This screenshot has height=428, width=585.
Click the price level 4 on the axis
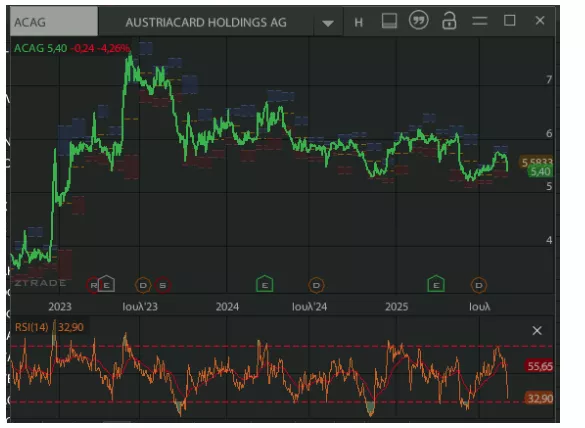tap(549, 240)
